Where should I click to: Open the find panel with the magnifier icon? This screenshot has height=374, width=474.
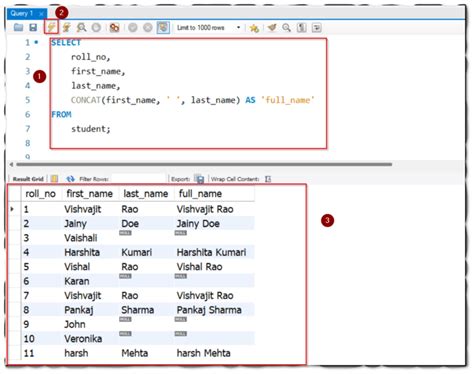click(286, 27)
